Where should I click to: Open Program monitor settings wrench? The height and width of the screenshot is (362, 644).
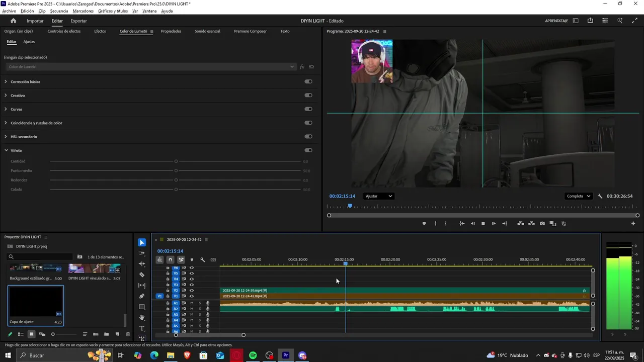600,196
